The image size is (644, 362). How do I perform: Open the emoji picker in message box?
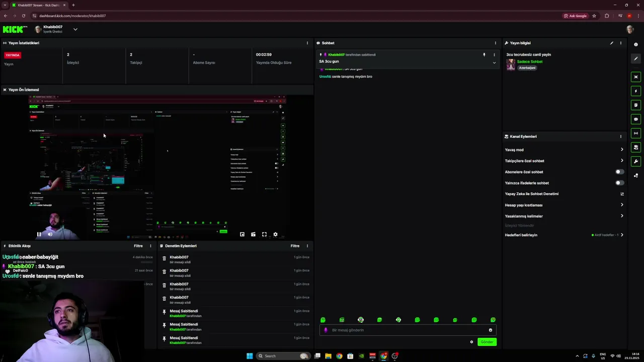point(491,330)
